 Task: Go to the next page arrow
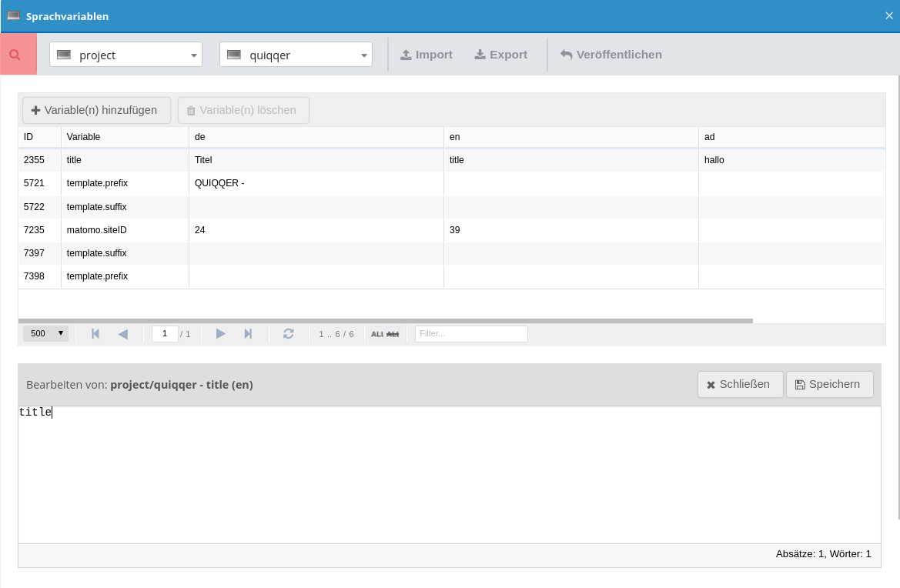click(220, 333)
